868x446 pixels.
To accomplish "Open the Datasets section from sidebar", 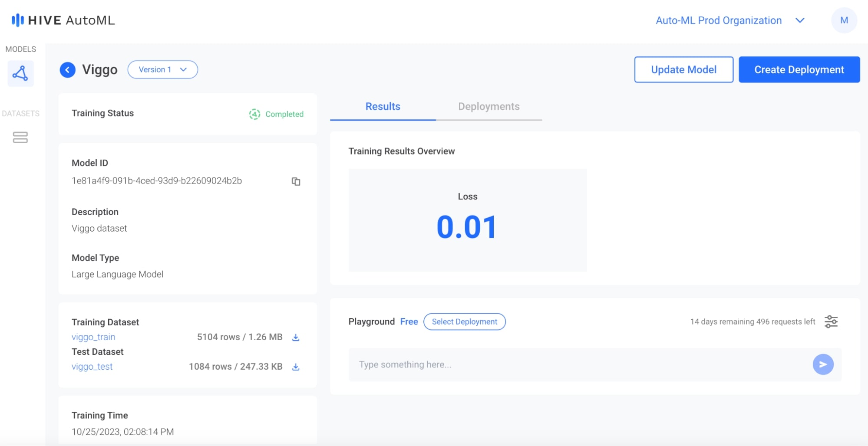I will (20, 138).
